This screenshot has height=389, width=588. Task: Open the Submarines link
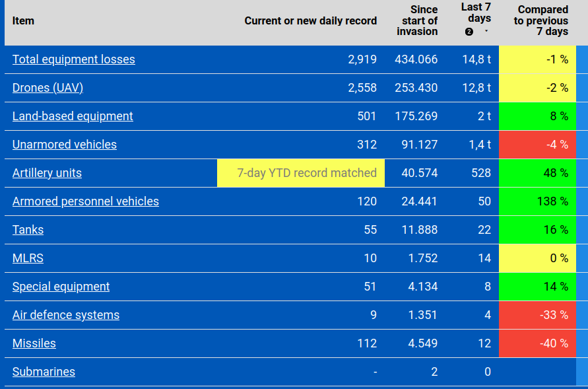coord(44,372)
